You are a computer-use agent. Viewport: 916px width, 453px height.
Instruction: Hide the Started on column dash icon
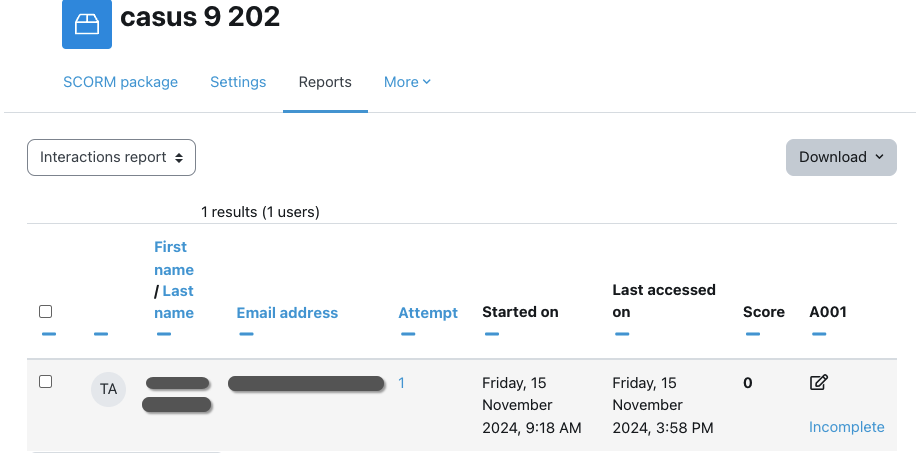[x=492, y=334]
